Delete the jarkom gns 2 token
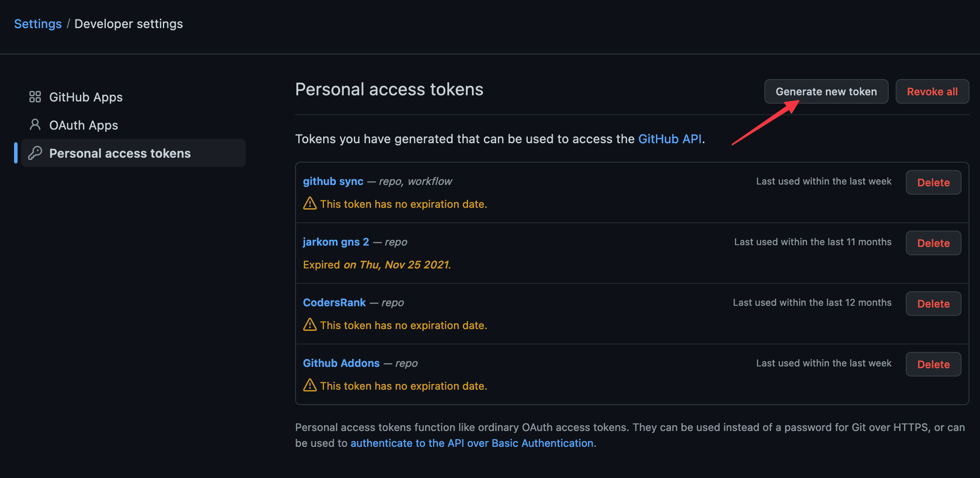980x478 pixels. 933,243
